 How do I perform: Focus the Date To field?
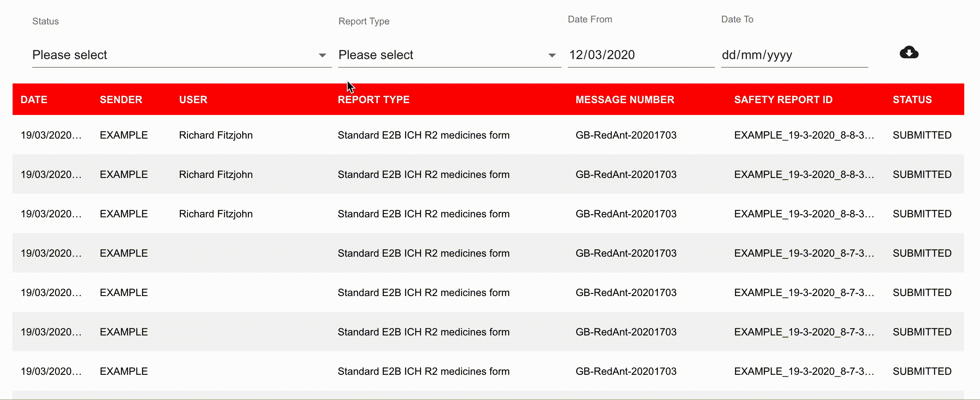(794, 55)
